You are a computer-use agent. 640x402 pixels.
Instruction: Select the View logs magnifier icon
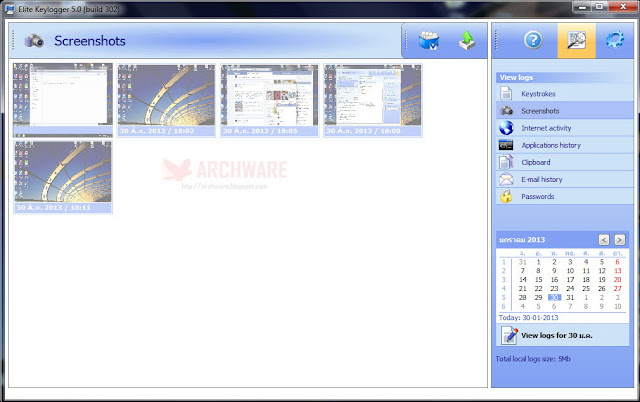coord(576,40)
